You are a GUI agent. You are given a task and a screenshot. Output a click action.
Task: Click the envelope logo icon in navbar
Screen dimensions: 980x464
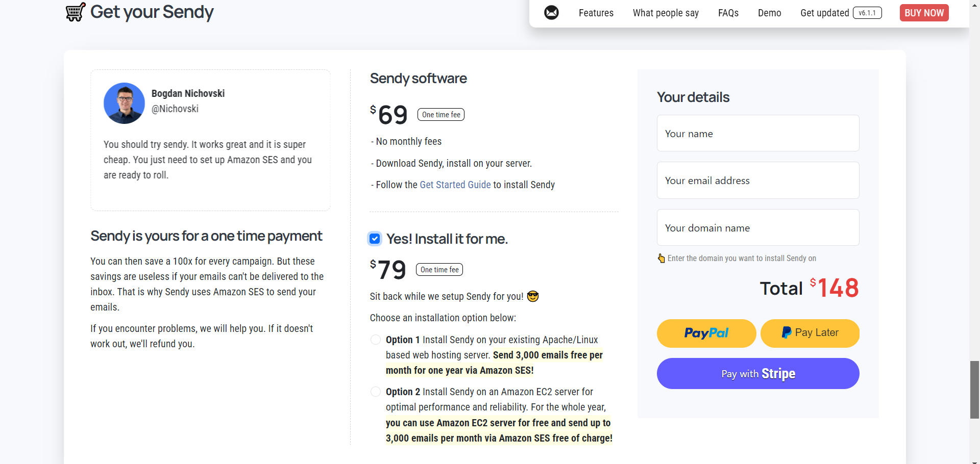[x=551, y=12]
